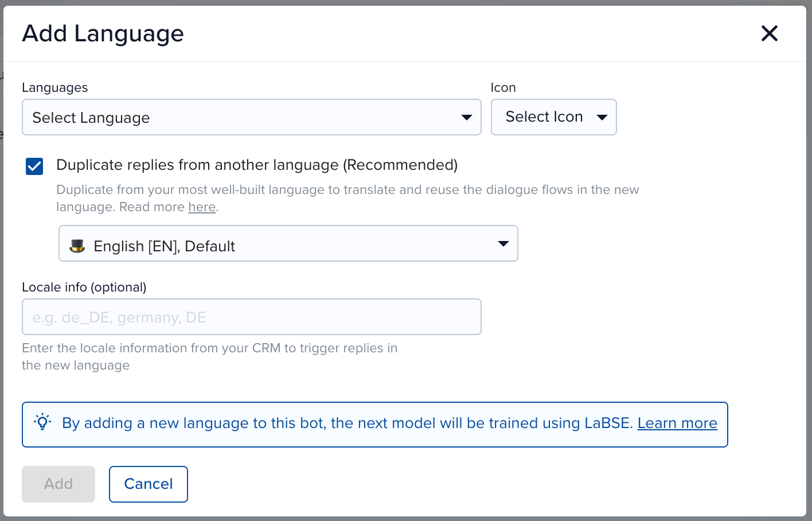The height and width of the screenshot is (521, 812).
Task: Click the lightbulb tip icon
Action: click(x=42, y=422)
